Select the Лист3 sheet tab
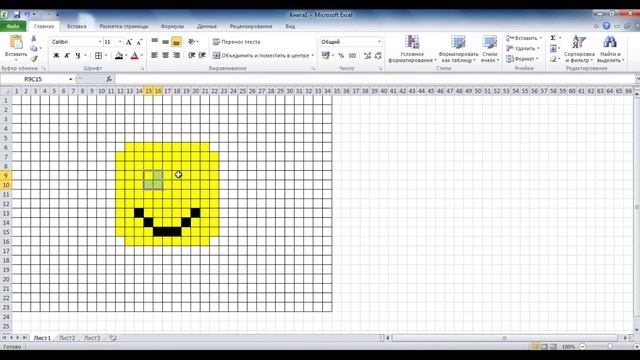640x360 pixels. [x=92, y=338]
